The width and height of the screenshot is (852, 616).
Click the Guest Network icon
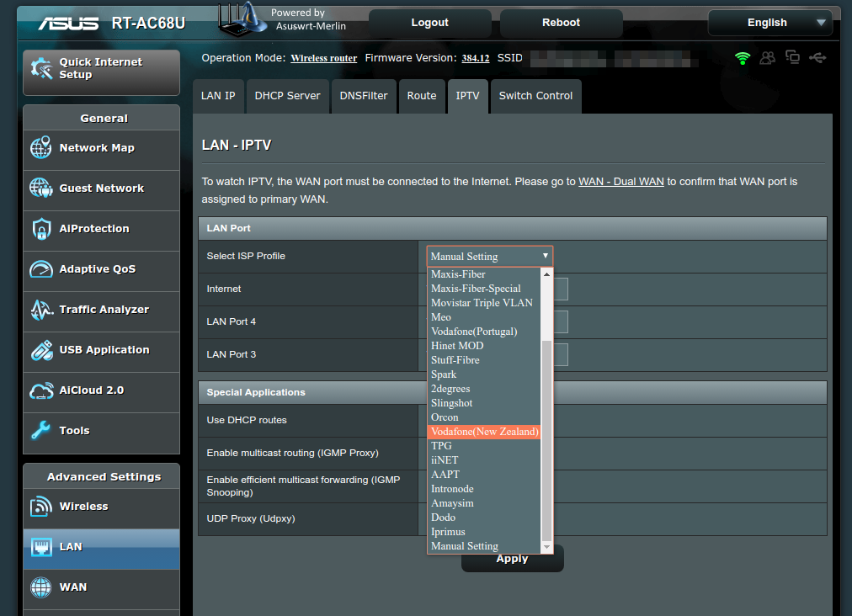pyautogui.click(x=40, y=188)
